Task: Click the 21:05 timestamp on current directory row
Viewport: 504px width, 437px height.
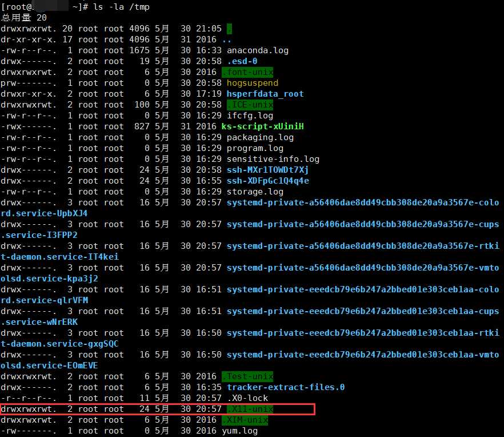Action: pos(209,29)
